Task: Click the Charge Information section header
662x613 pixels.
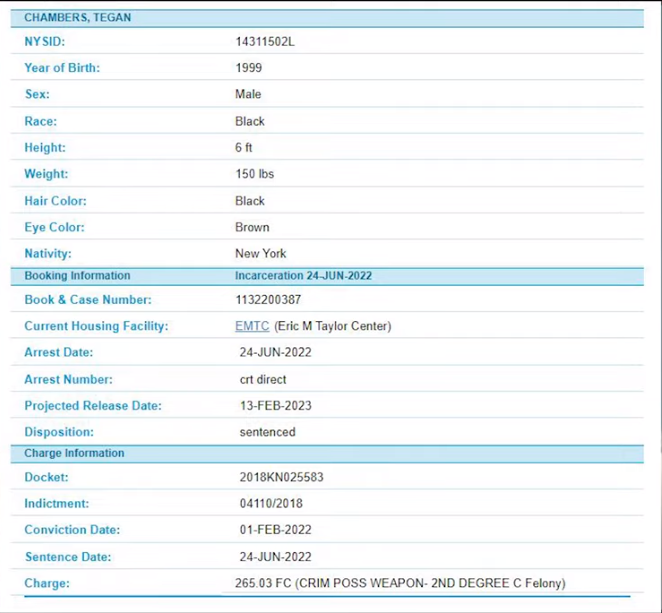Action: point(74,453)
